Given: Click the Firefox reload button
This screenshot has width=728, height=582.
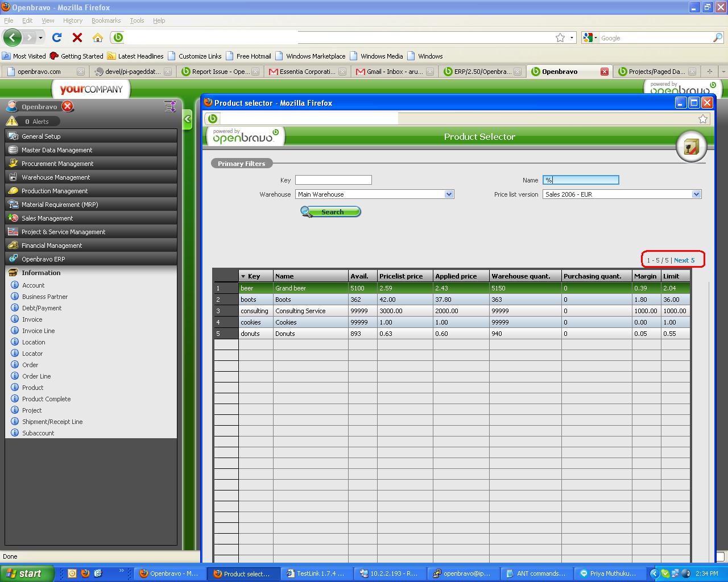Looking at the screenshot, I should [57, 38].
